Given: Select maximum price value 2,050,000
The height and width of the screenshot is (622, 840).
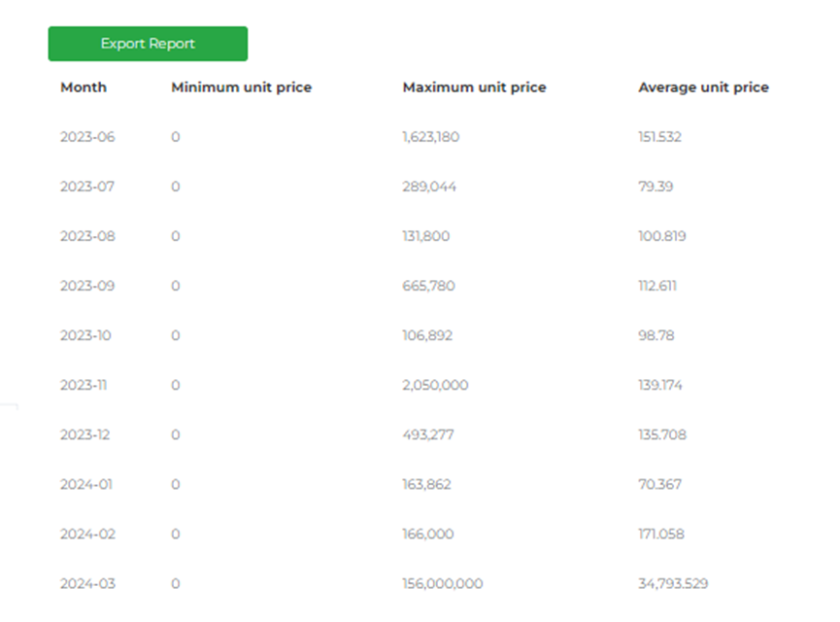Looking at the screenshot, I should click(434, 385).
